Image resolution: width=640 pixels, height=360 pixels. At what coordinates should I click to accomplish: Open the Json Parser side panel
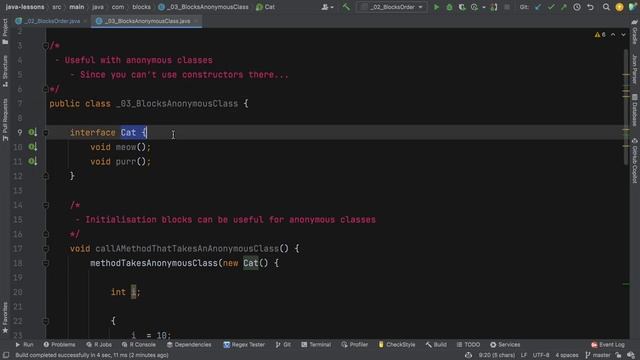click(635, 69)
